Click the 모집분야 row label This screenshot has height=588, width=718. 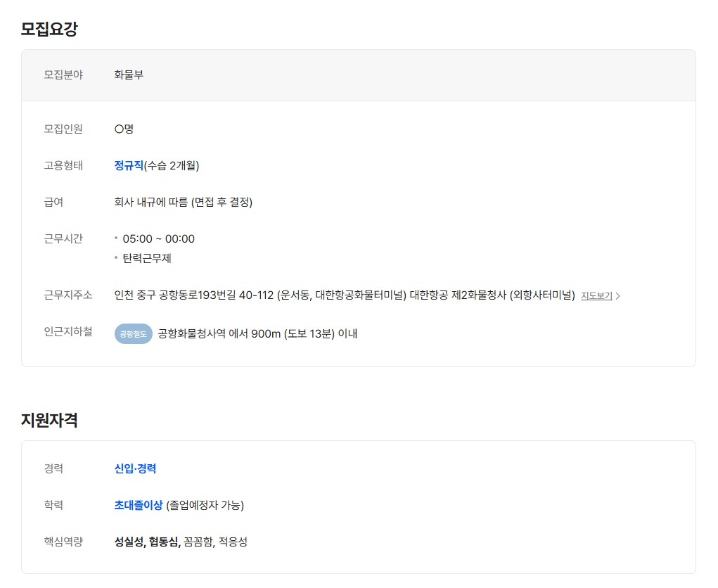click(x=63, y=75)
